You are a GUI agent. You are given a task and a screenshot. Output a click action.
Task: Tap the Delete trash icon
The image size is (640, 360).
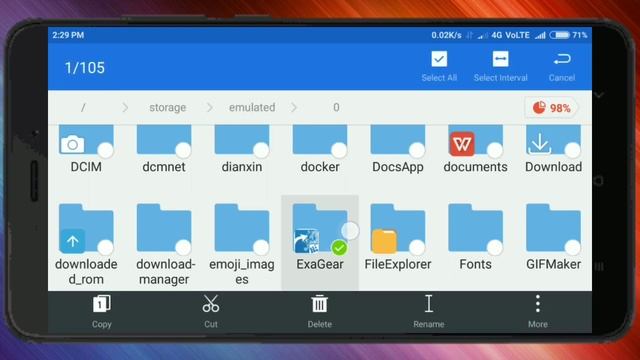coord(319,304)
